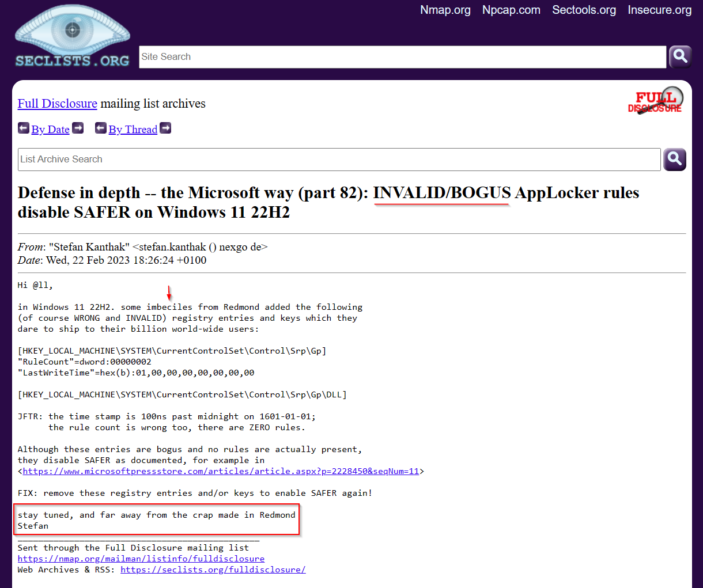Click the SecLists.org eye logo
Viewport: 703px width, 588px height.
(72, 36)
